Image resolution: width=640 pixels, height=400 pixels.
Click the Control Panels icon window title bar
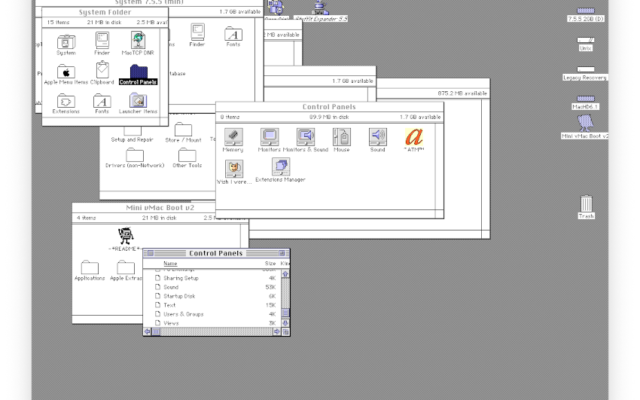click(x=329, y=107)
